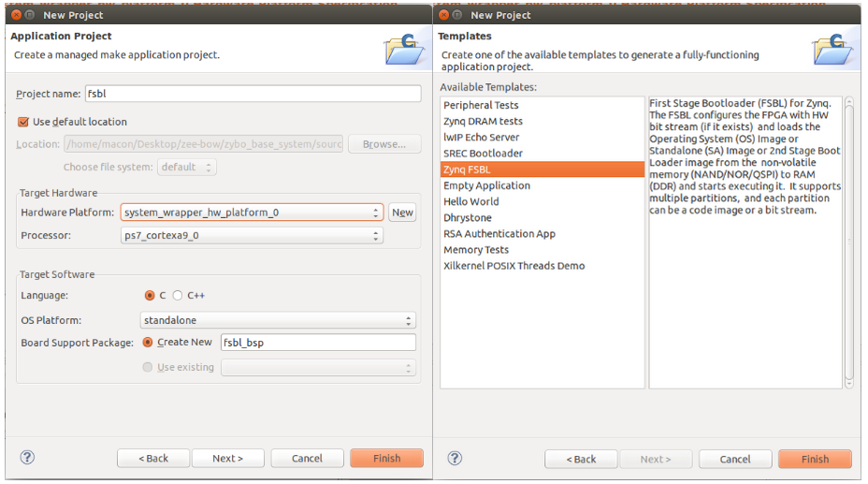Click the Templates wizard folder icon

click(x=832, y=50)
